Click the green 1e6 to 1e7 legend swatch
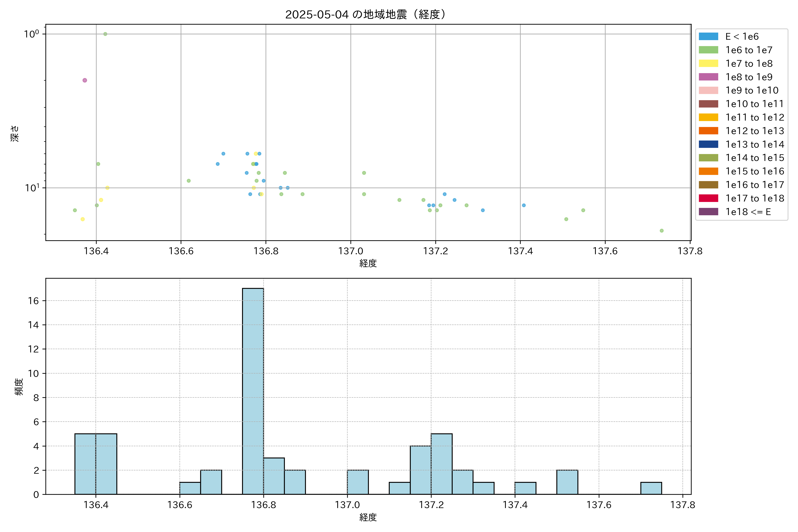798x532 pixels. tap(708, 50)
